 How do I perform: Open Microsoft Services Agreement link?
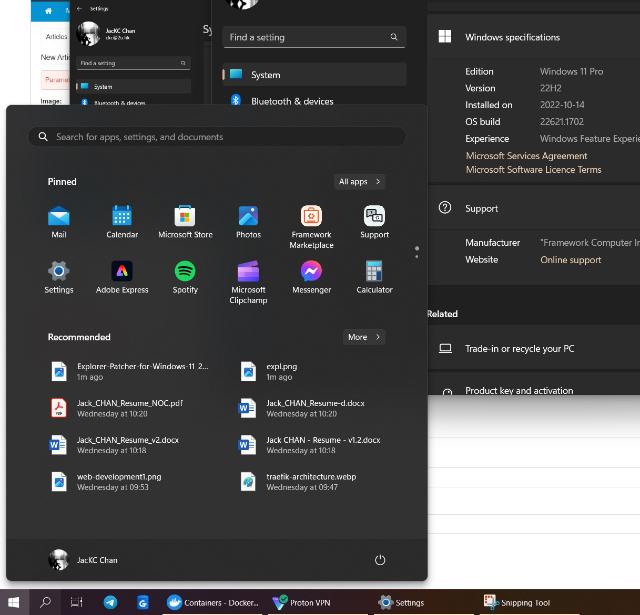pos(526,155)
